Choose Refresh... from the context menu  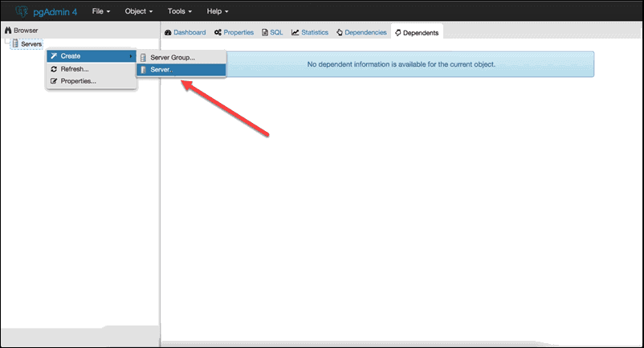pyautogui.click(x=92, y=69)
